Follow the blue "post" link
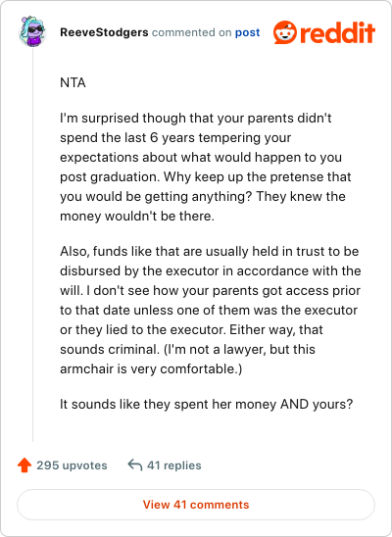Viewport: 392px width, 537px height. [248, 32]
